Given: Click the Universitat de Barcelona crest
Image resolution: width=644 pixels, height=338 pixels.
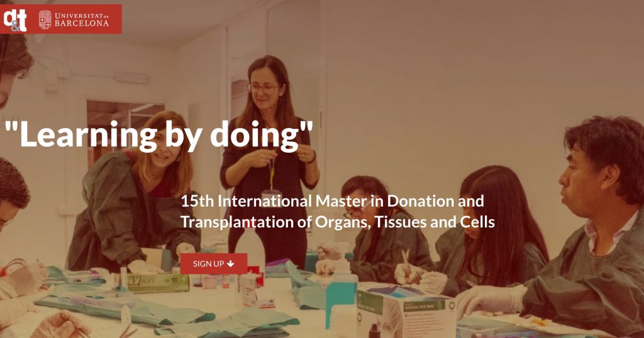Looking at the screenshot, I should coord(45,19).
